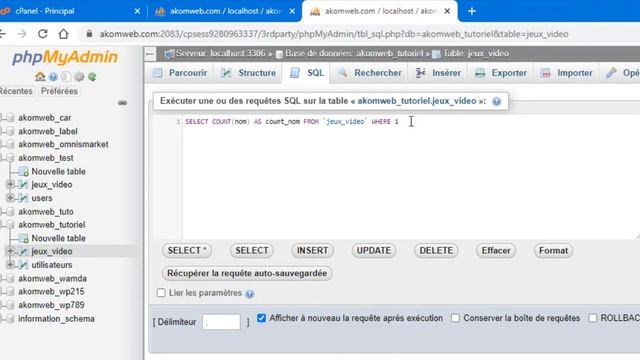The height and width of the screenshot is (360, 640).
Task: Click the DELETE query button
Action: pos(436,250)
